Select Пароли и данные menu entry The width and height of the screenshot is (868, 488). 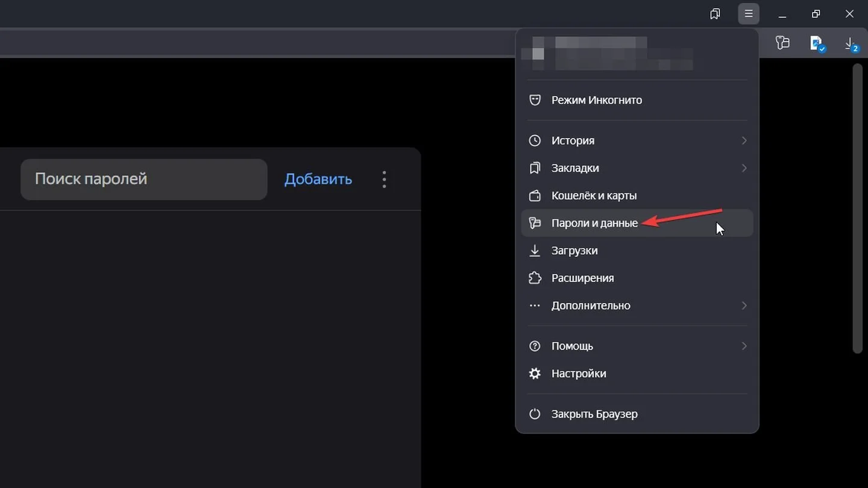pyautogui.click(x=637, y=223)
